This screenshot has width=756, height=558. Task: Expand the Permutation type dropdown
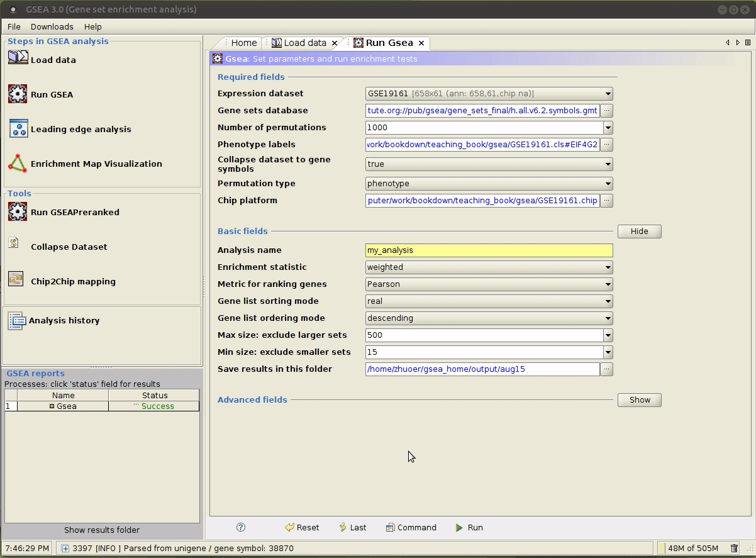[608, 184]
